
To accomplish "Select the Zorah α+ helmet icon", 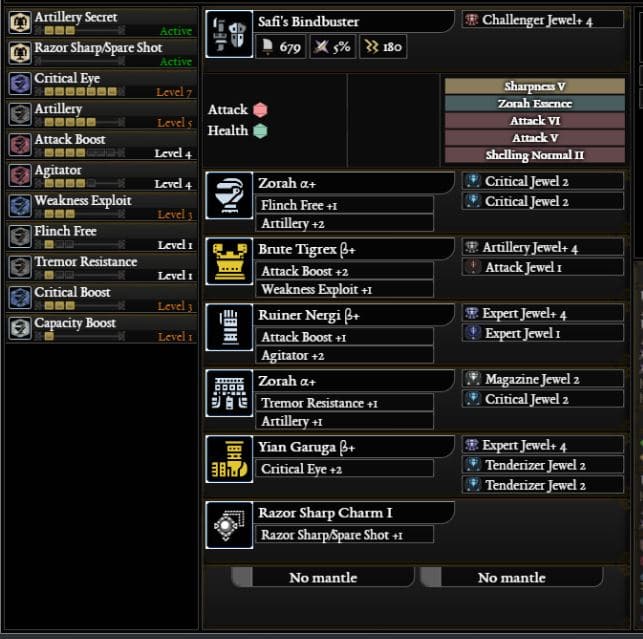I will coord(229,196).
